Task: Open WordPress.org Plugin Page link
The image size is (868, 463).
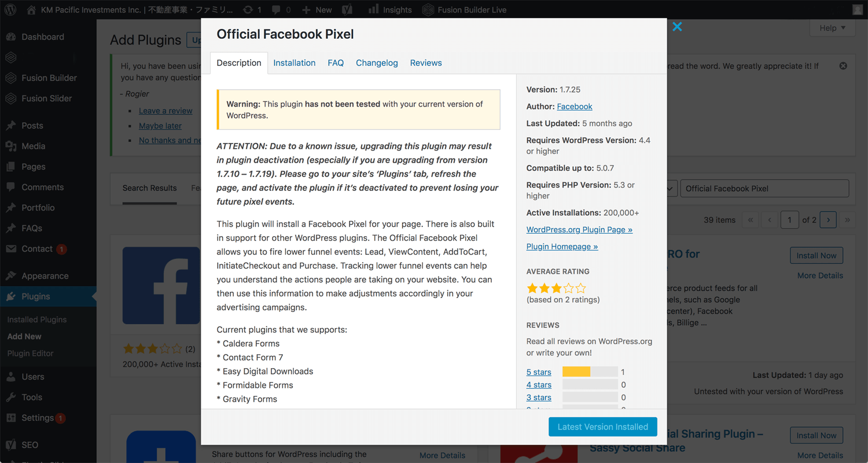Action: click(x=579, y=230)
